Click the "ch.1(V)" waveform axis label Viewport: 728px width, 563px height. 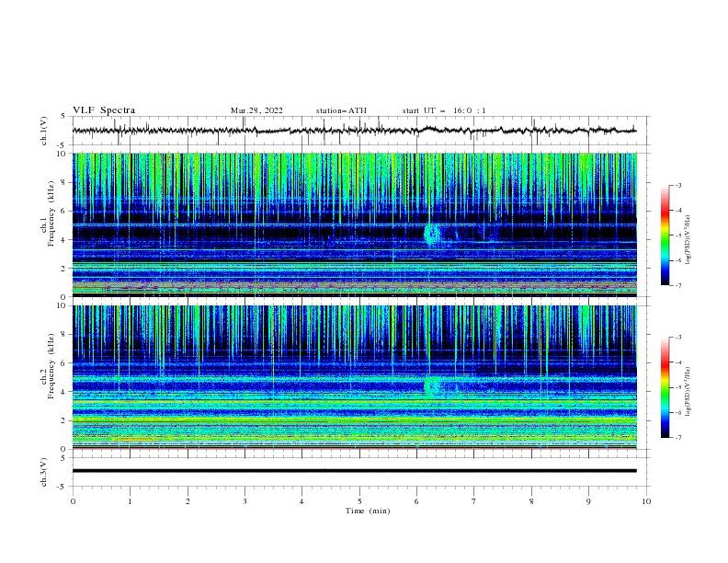tap(44, 131)
